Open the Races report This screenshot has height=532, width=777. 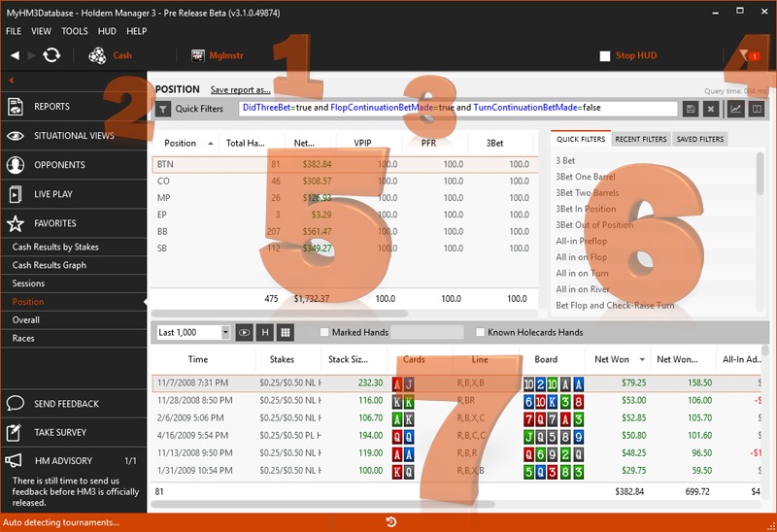74,338
